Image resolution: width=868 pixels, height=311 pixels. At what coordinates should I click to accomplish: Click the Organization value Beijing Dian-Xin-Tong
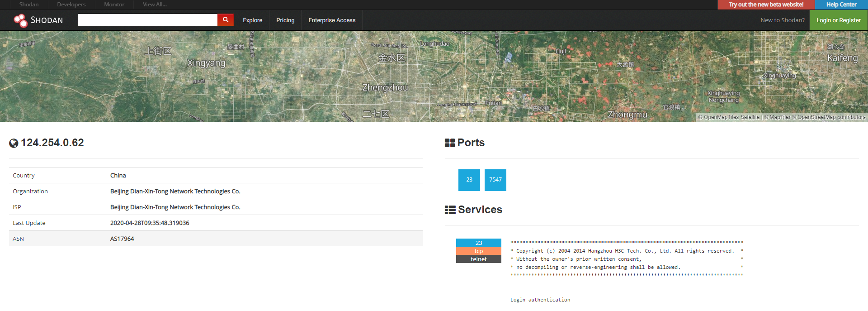pyautogui.click(x=175, y=191)
